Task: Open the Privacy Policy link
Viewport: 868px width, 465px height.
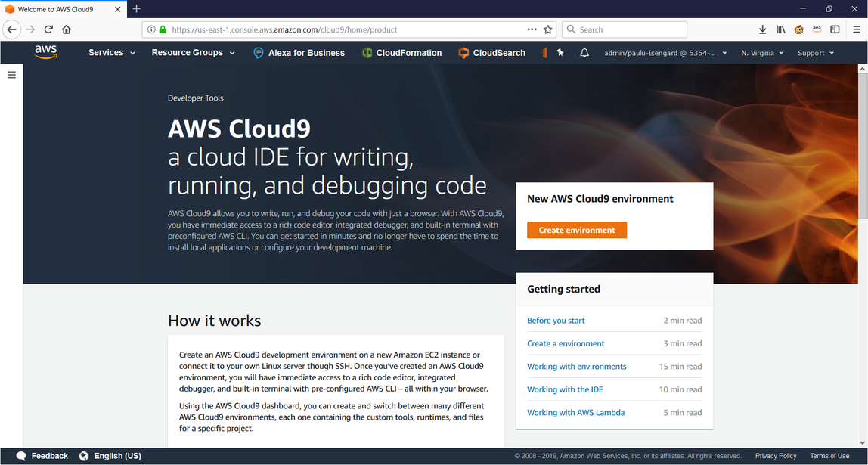Action: [x=776, y=456]
